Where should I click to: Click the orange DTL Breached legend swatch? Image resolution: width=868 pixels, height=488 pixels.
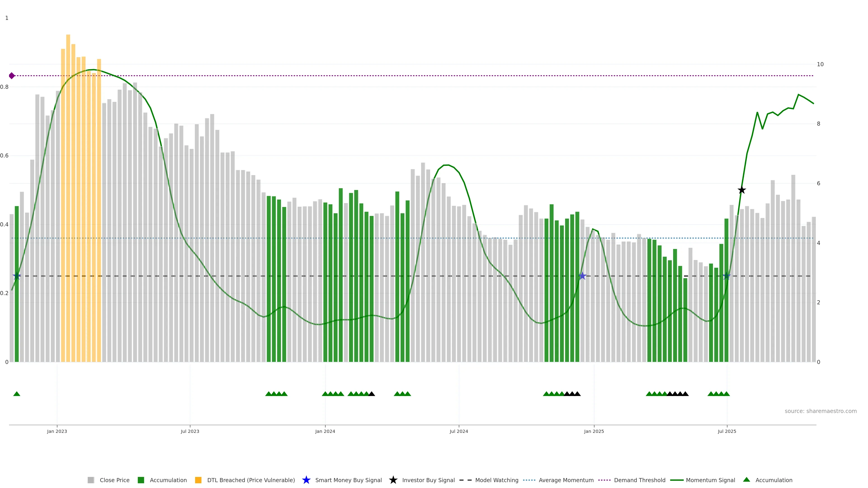[198, 480]
